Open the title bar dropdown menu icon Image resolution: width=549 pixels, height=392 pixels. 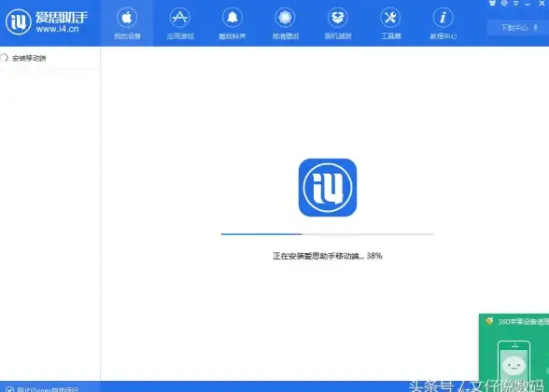point(515,3)
